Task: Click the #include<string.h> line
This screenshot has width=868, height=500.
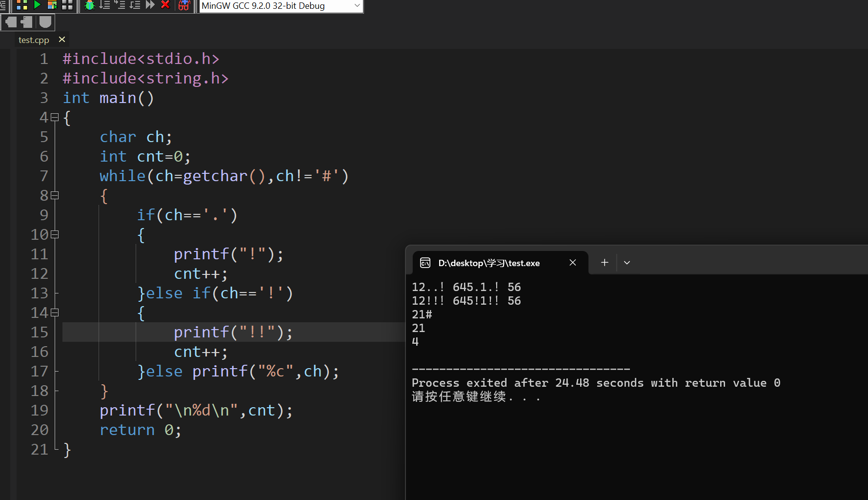Action: [x=145, y=78]
